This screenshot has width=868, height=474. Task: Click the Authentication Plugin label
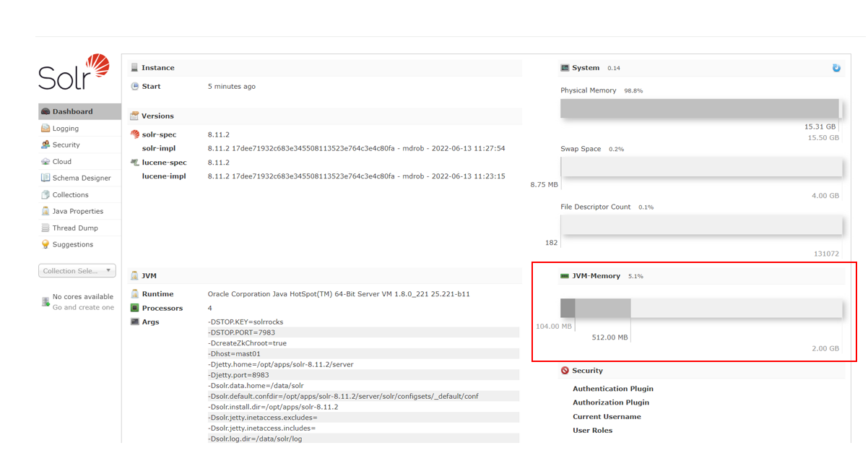(613, 389)
